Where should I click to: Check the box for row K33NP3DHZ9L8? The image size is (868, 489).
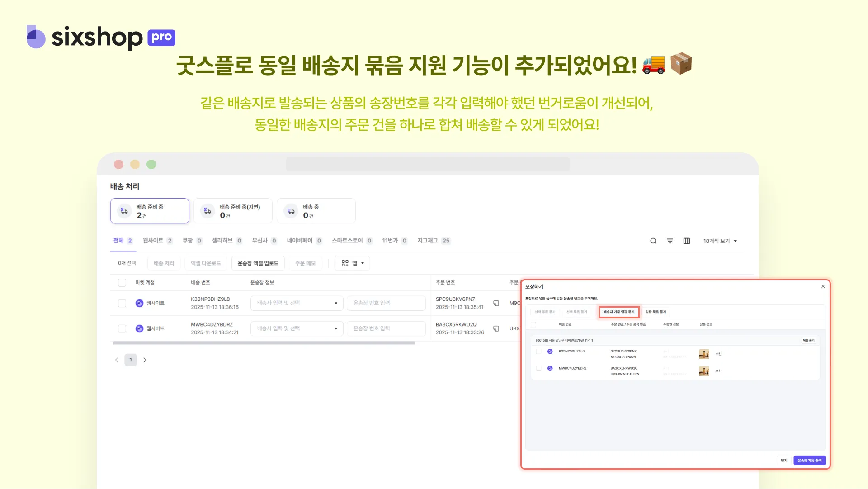122,303
